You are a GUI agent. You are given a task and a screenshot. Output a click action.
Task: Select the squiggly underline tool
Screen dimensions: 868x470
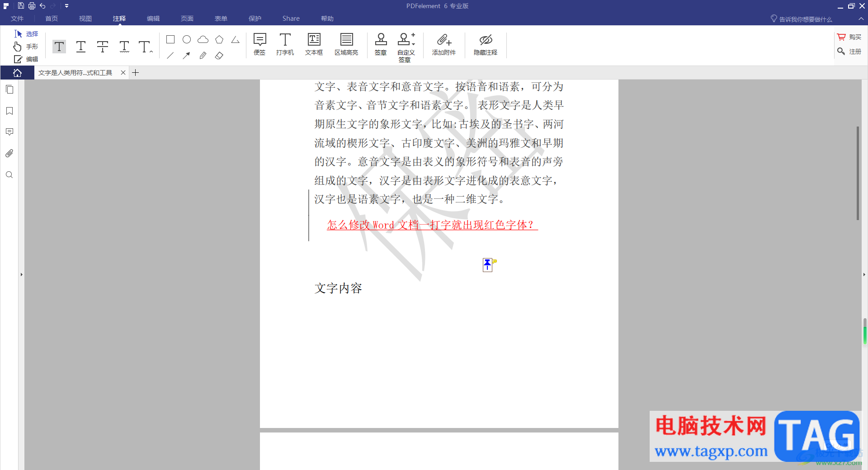click(124, 47)
